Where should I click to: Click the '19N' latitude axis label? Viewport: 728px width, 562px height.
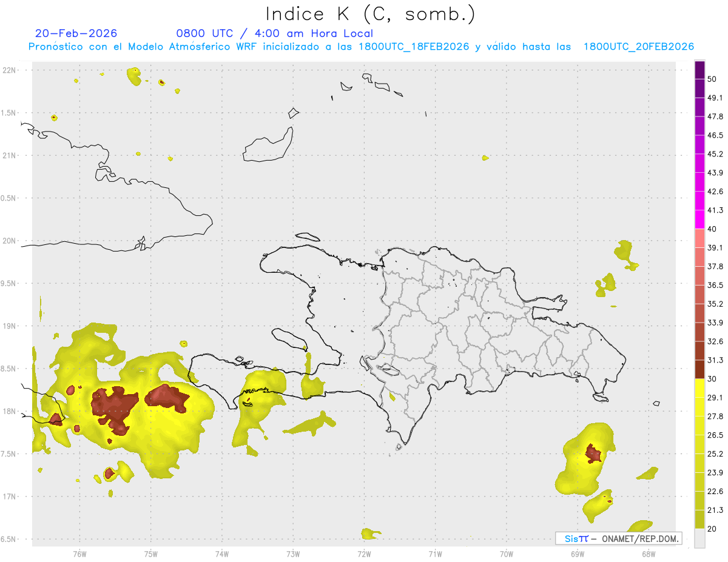click(10, 326)
